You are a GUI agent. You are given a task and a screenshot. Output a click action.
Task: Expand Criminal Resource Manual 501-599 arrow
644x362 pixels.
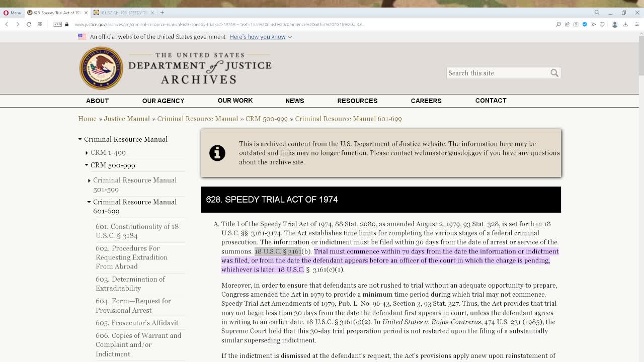[x=89, y=180]
